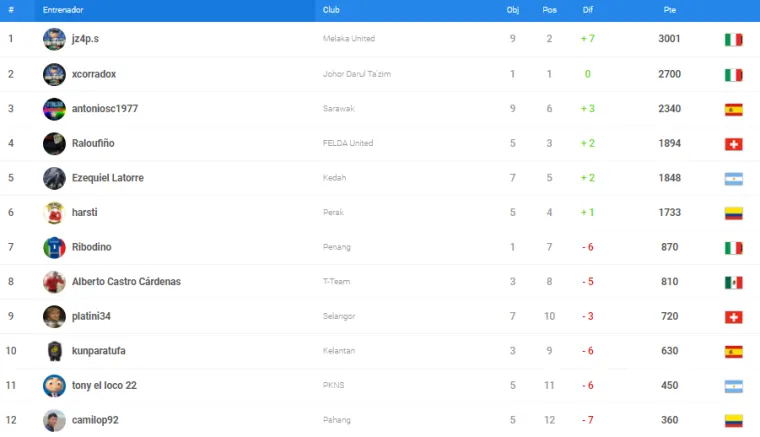Open manager name platini34
This screenshot has width=760, height=437.
pyautogui.click(x=91, y=316)
